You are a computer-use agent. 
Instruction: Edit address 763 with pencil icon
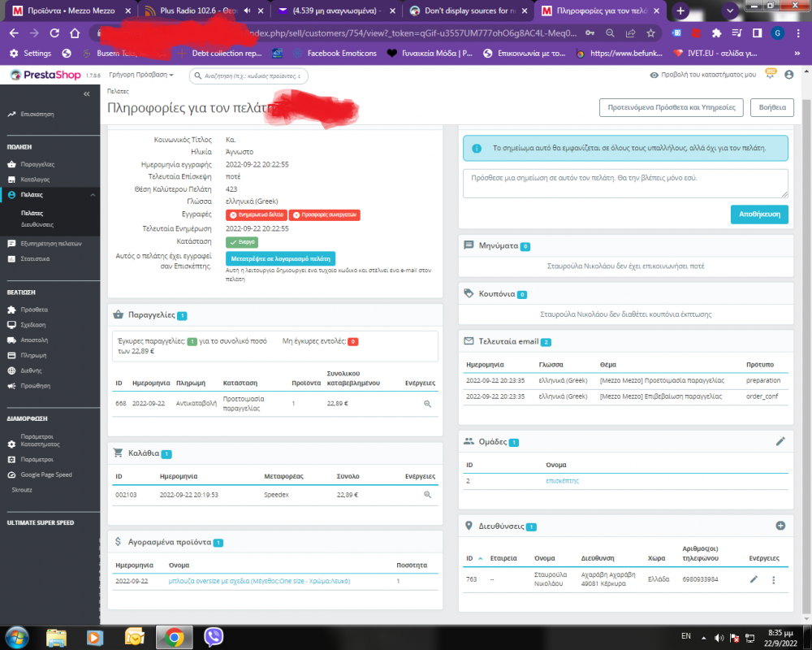pyautogui.click(x=754, y=579)
